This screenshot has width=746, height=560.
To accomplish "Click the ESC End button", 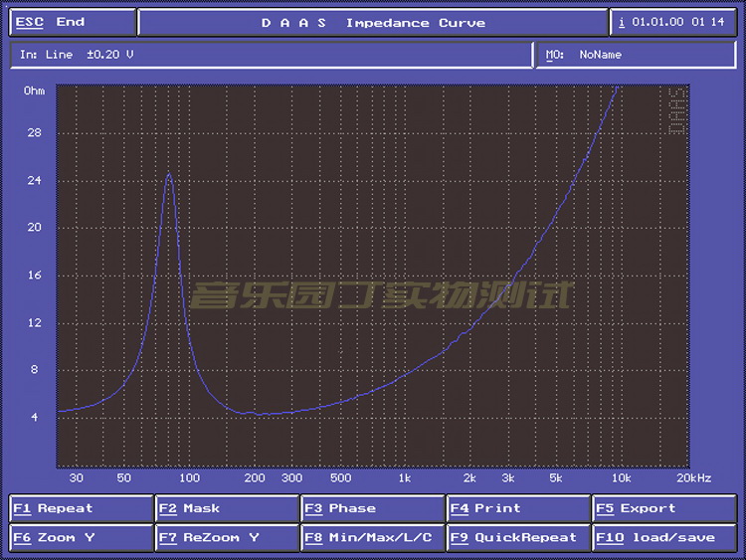I will pyautogui.click(x=73, y=22).
